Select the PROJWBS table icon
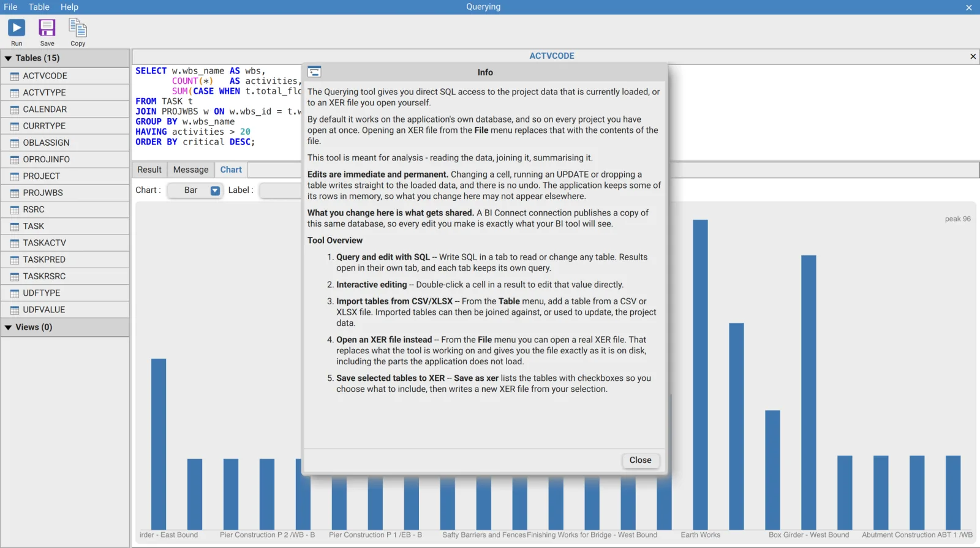 pyautogui.click(x=15, y=193)
